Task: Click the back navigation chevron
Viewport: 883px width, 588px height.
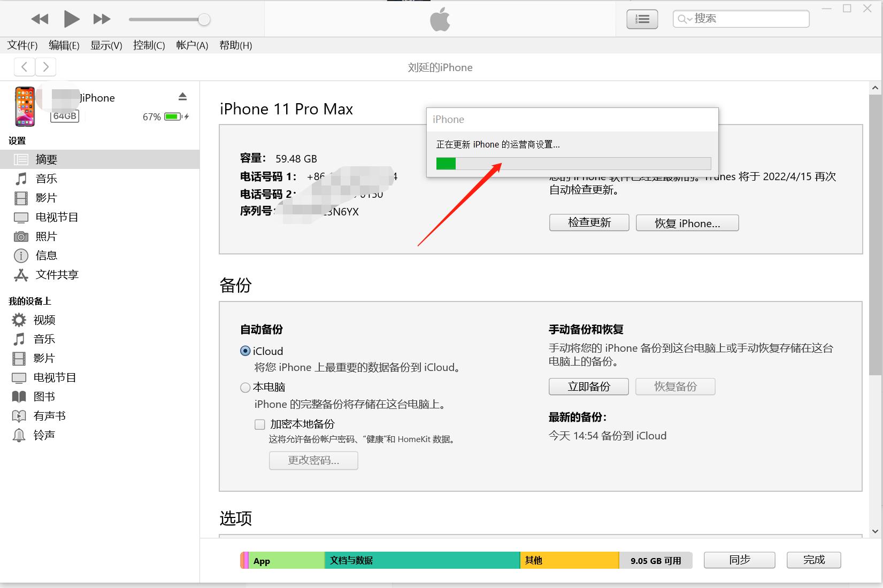Action: point(24,66)
